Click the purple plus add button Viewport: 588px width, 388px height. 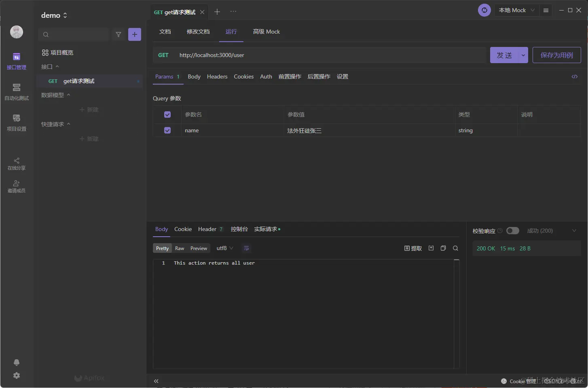(135, 34)
